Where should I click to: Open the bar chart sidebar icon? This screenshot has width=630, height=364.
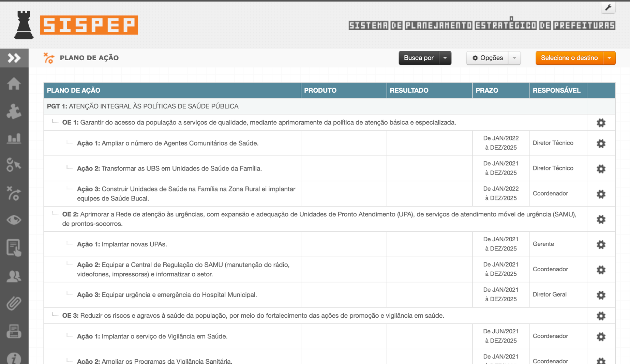pos(14,139)
